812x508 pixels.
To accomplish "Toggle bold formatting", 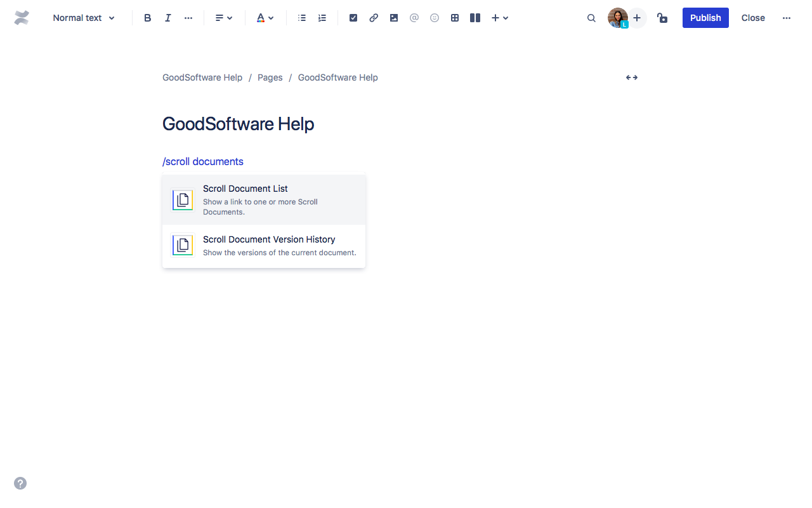I will (148, 18).
